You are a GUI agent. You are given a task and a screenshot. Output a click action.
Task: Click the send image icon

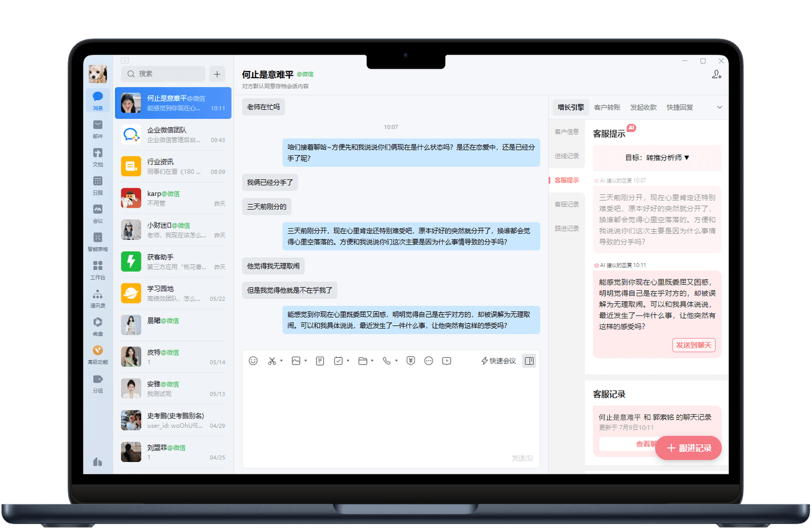click(296, 361)
